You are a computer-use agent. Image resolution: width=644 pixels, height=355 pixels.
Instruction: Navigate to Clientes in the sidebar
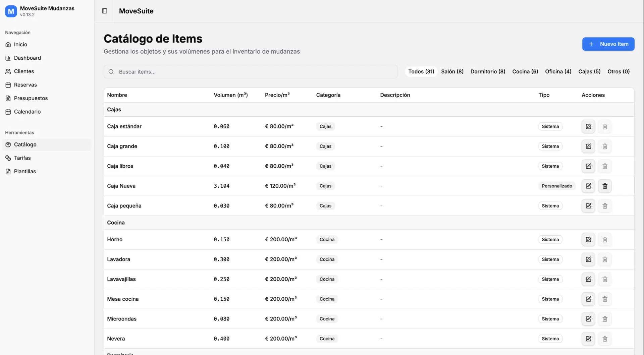click(24, 71)
